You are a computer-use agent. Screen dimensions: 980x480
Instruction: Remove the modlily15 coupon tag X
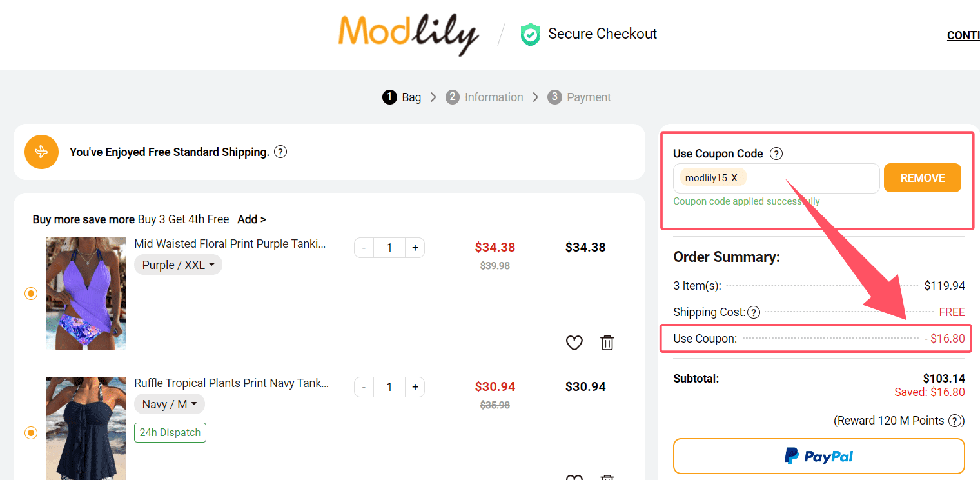click(734, 178)
